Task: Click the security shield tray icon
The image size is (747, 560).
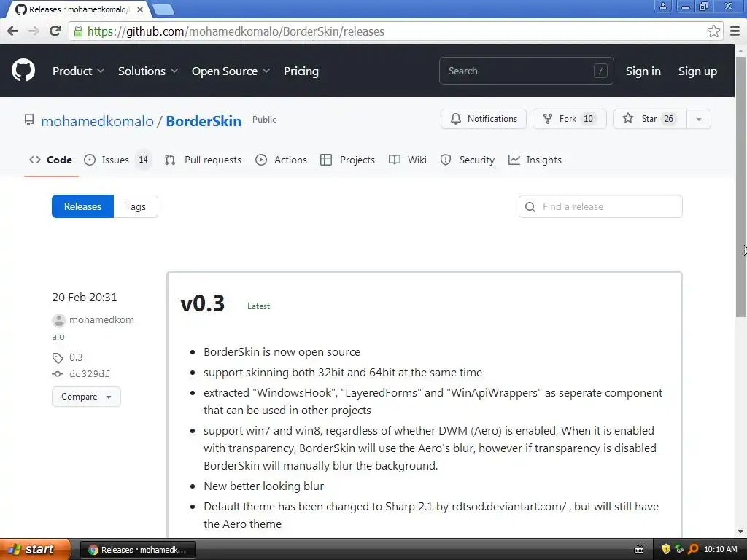Action: click(x=666, y=549)
